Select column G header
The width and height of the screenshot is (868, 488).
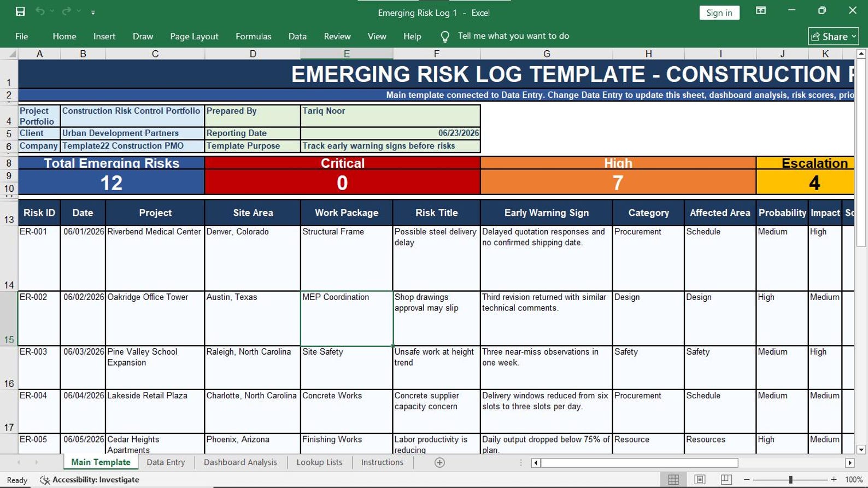[547, 54]
